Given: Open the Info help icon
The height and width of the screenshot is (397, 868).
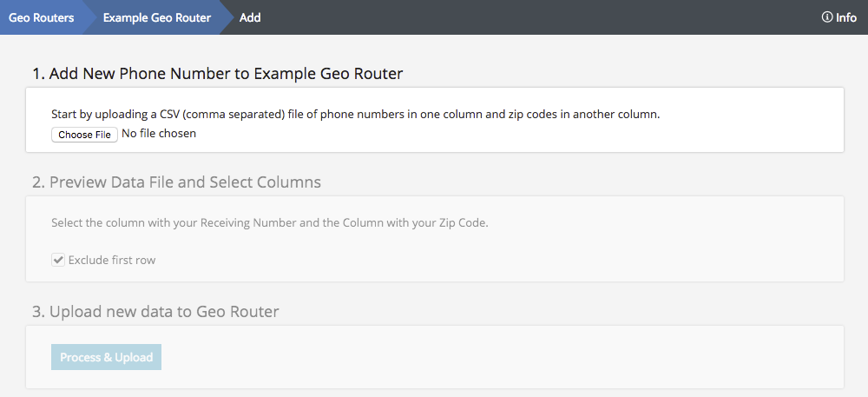Looking at the screenshot, I should click(x=839, y=17).
